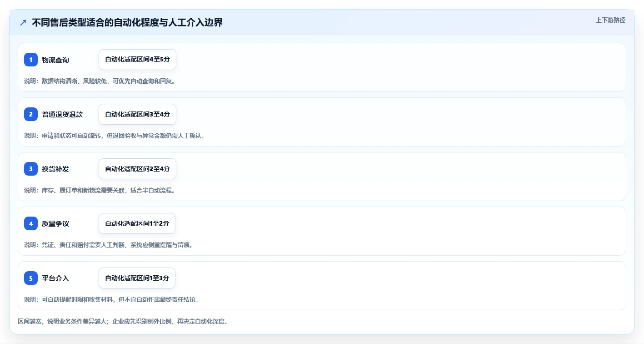This screenshot has width=644, height=344.
Task: Select the 物流查询 row label
Action: coord(55,60)
